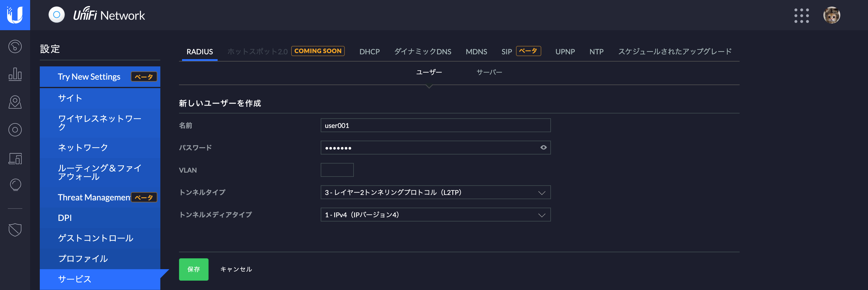Click the Ubiquiti logo icon
Image resolution: width=868 pixels, height=290 pixels.
click(x=15, y=15)
